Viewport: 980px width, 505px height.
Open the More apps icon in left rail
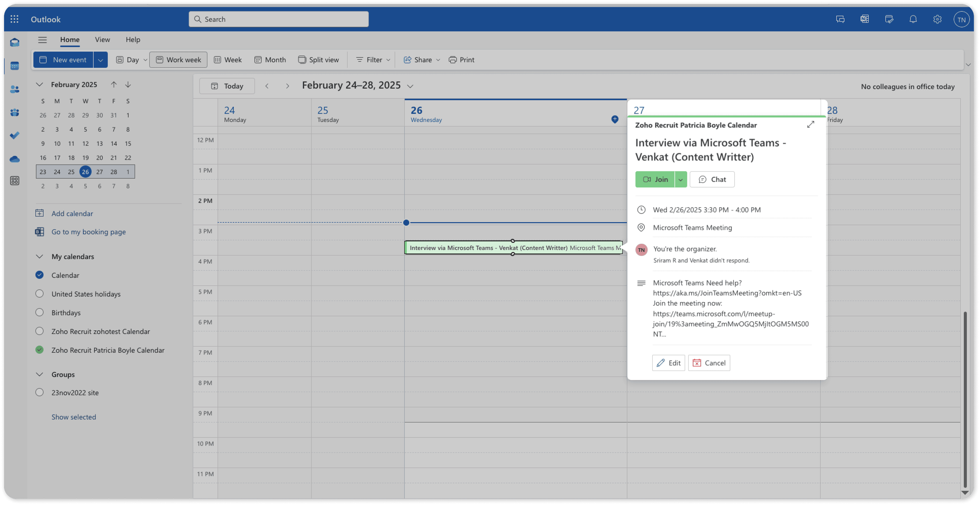(x=14, y=181)
